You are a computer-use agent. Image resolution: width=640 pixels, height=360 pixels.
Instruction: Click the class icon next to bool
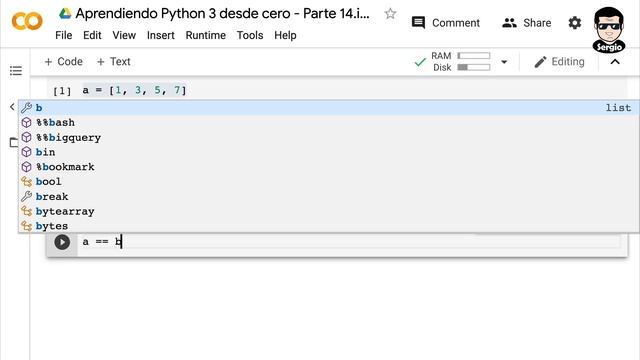tap(27, 182)
